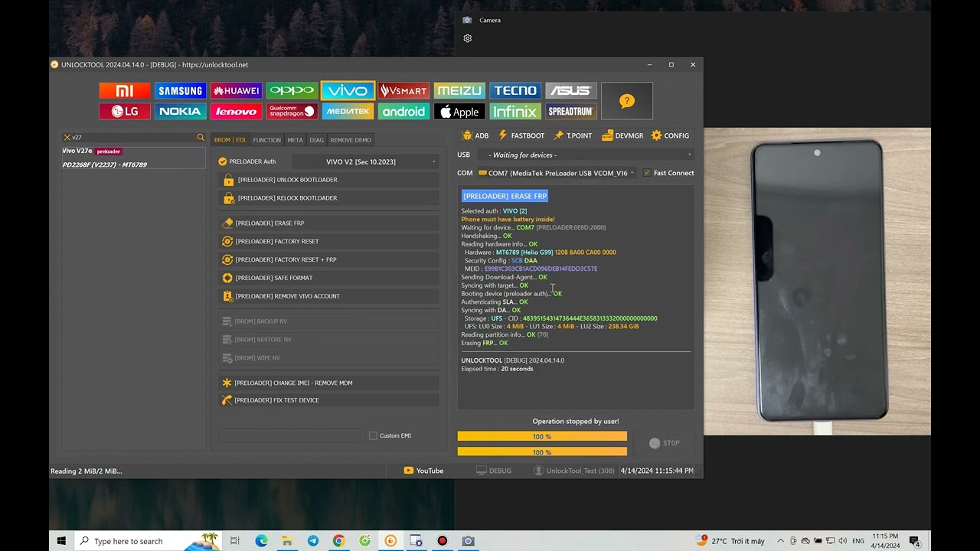Select the Tecno brand tile
The image size is (980, 551).
click(x=515, y=91)
